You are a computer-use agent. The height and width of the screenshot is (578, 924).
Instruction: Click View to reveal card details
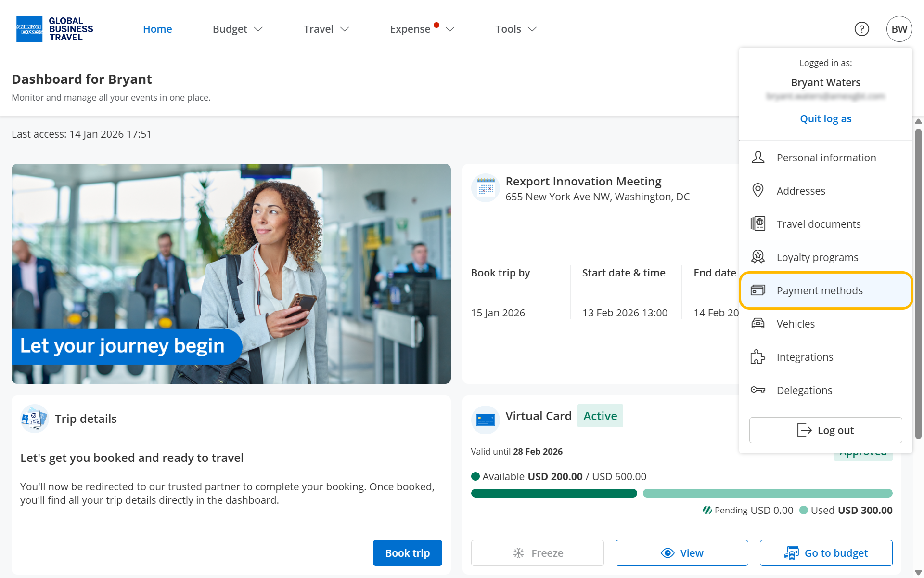pos(681,553)
